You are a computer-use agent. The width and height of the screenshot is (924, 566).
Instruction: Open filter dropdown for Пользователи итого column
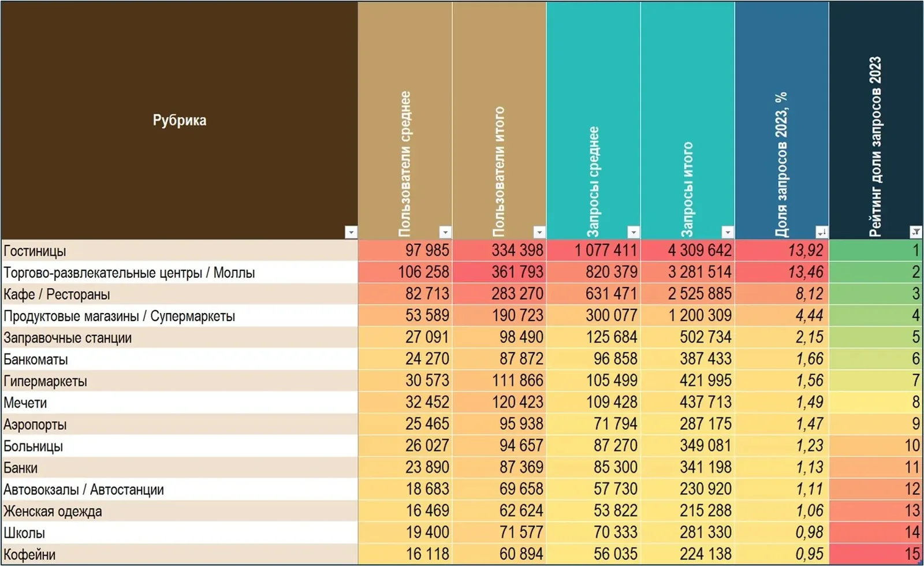(x=539, y=232)
